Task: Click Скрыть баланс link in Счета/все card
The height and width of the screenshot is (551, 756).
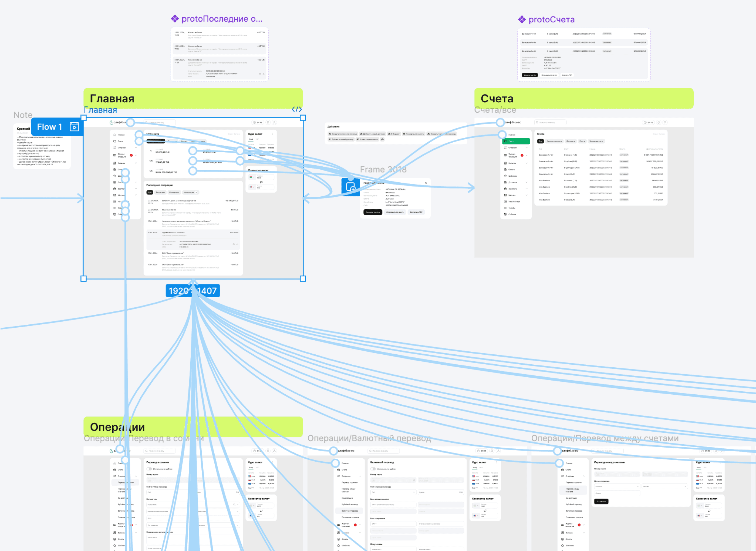Action: (x=659, y=134)
